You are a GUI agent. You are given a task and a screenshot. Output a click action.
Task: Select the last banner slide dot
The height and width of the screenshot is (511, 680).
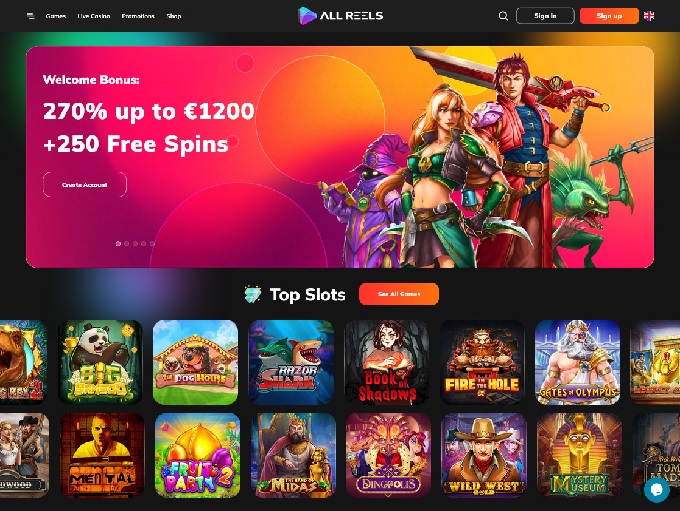152,244
